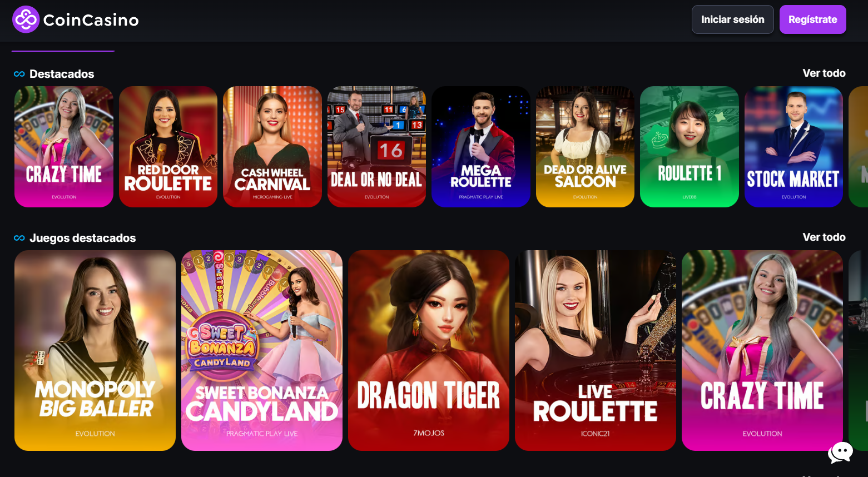Select the Roulette 1 green tile

[690, 147]
